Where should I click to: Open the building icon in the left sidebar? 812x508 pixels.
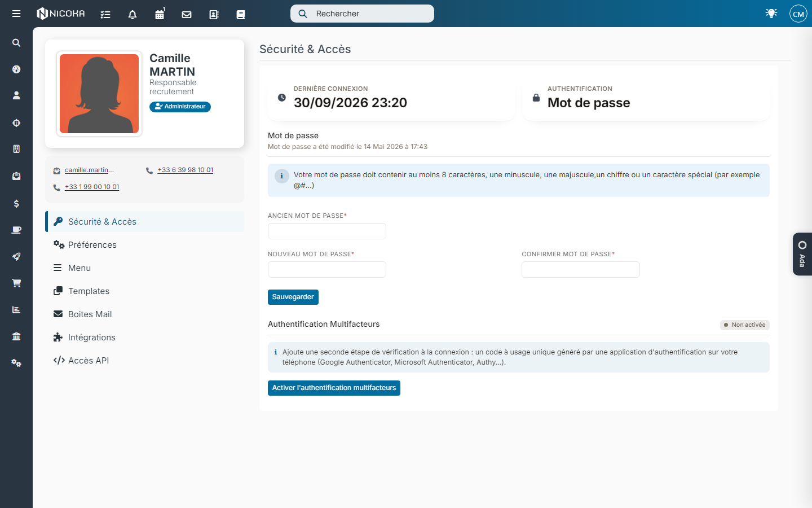16,149
